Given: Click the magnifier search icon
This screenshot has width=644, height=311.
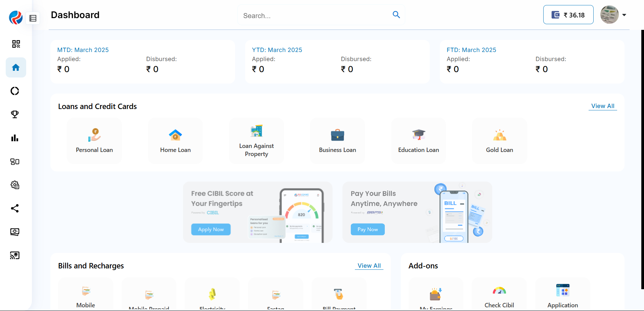Looking at the screenshot, I should coord(396,15).
